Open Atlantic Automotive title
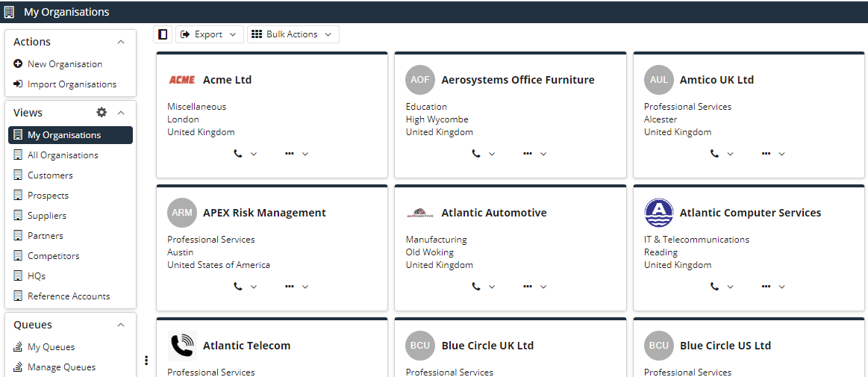The height and width of the screenshot is (377, 868). (x=494, y=213)
